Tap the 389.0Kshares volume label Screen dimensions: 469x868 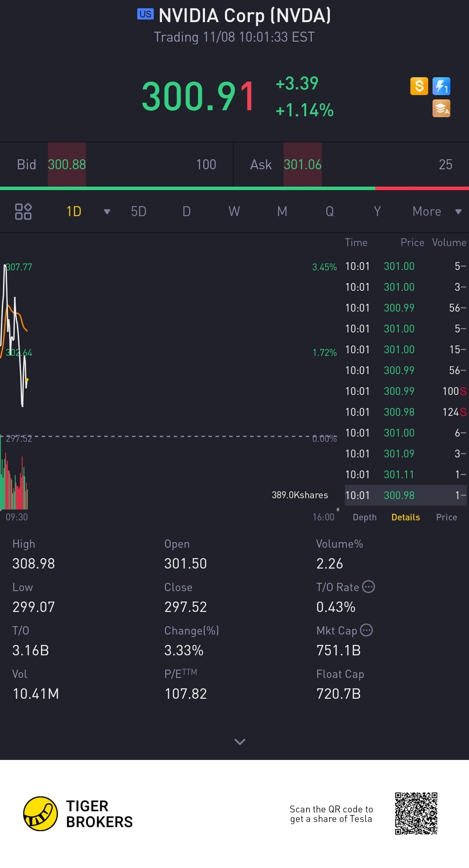click(300, 495)
